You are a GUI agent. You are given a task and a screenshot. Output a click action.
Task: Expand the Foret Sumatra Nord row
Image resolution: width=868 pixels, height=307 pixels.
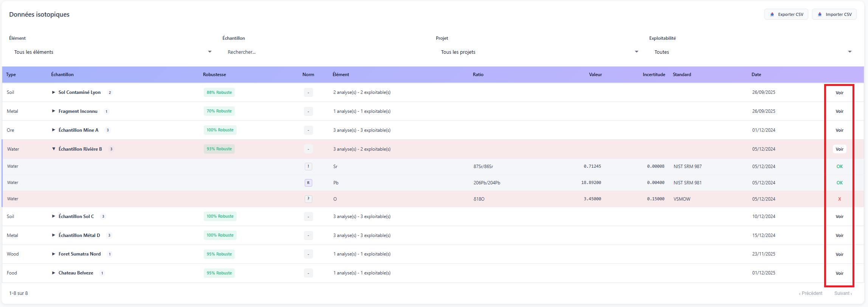(54, 254)
